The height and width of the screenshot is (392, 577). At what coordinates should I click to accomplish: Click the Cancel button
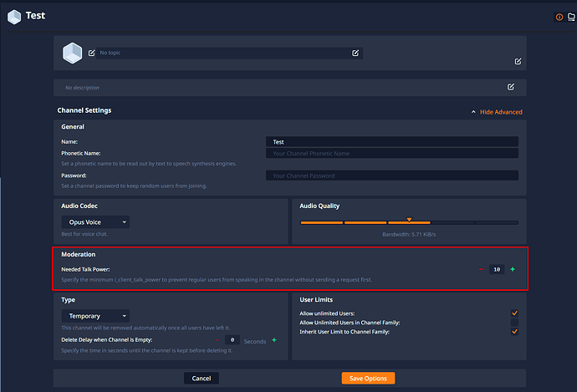[202, 379]
